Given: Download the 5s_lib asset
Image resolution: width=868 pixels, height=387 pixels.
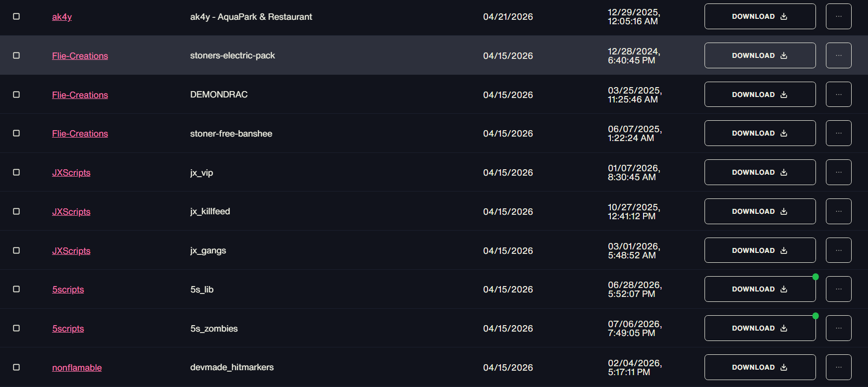Looking at the screenshot, I should pyautogui.click(x=760, y=289).
